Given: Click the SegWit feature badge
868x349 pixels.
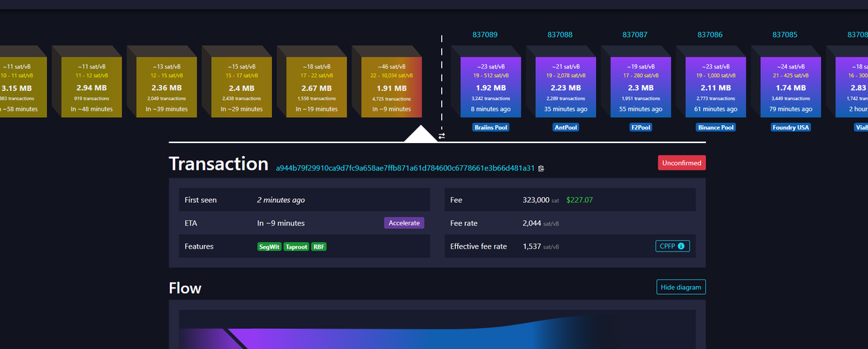Looking at the screenshot, I should 270,246.
